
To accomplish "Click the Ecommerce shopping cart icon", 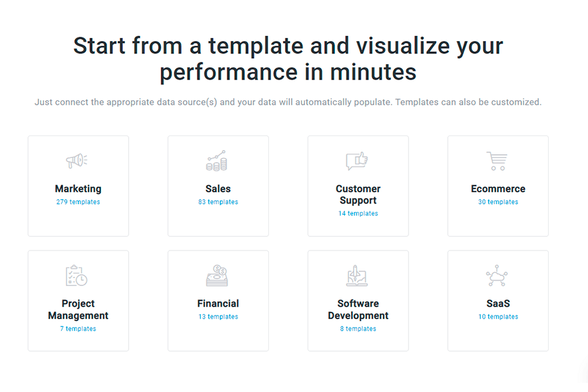I will click(497, 161).
